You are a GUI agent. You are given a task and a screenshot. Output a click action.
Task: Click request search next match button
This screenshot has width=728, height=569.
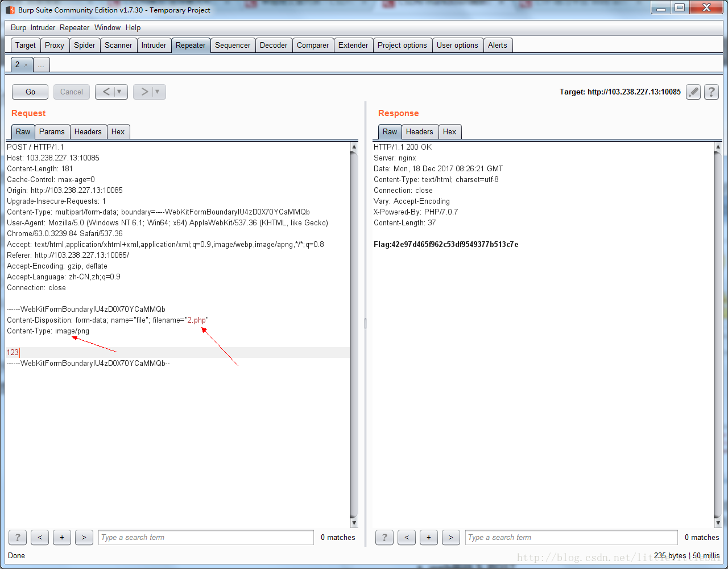[x=84, y=537]
